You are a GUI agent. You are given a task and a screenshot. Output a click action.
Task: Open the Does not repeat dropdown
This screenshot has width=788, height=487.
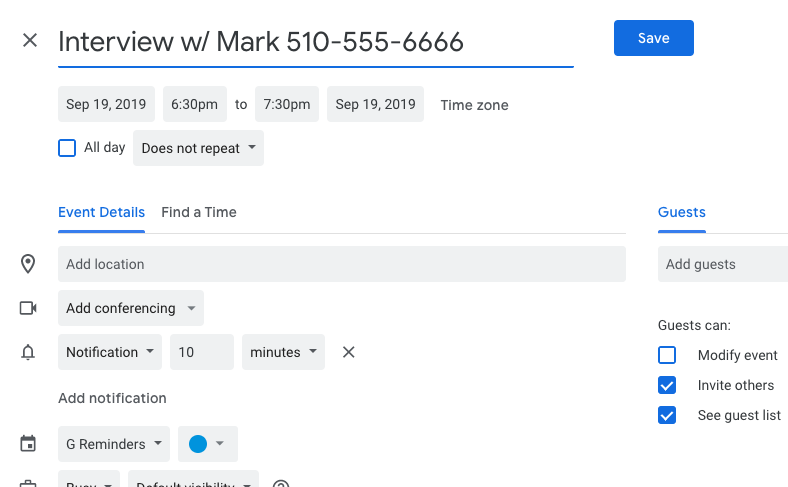pyautogui.click(x=199, y=148)
